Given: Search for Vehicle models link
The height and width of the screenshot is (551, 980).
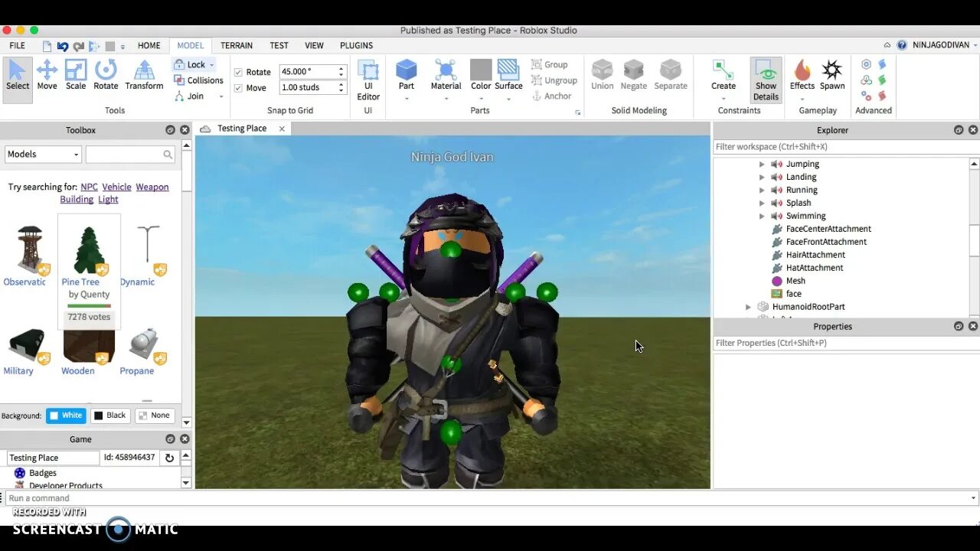Looking at the screenshot, I should [x=116, y=187].
